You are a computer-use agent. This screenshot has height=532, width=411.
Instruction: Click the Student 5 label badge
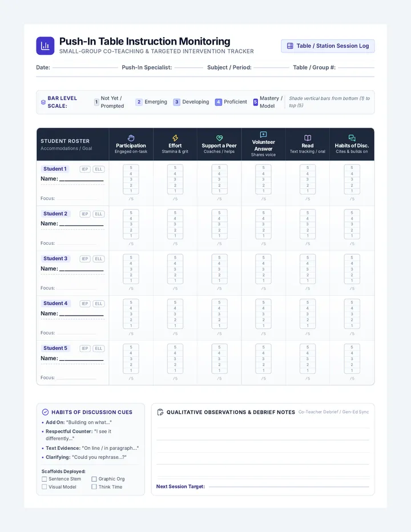[55, 348]
